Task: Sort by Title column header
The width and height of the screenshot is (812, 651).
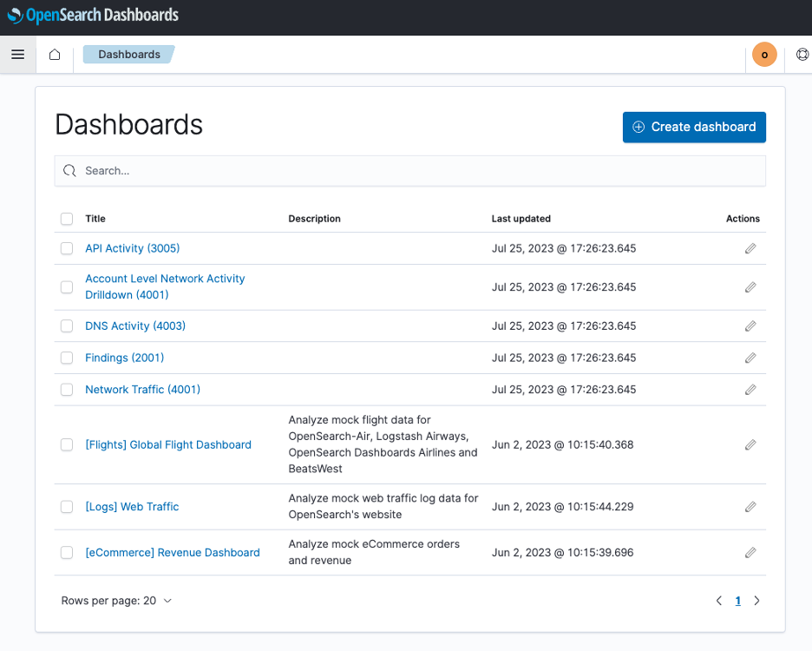Action: tap(95, 219)
